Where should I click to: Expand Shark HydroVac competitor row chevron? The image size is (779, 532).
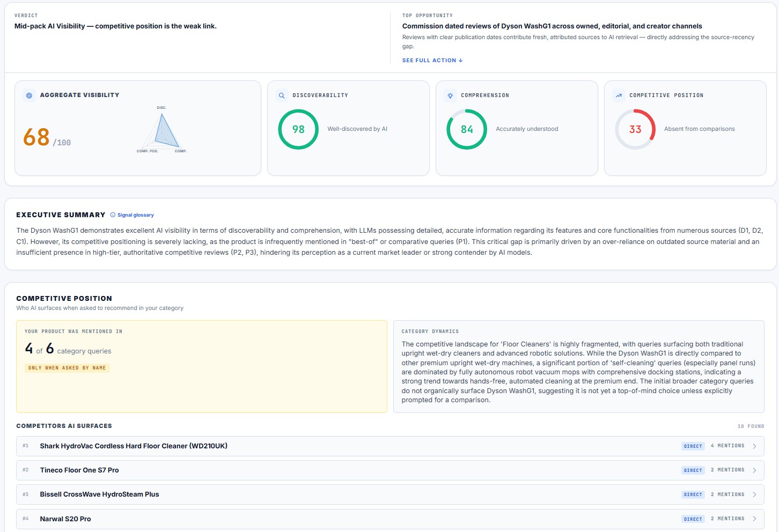click(x=754, y=446)
